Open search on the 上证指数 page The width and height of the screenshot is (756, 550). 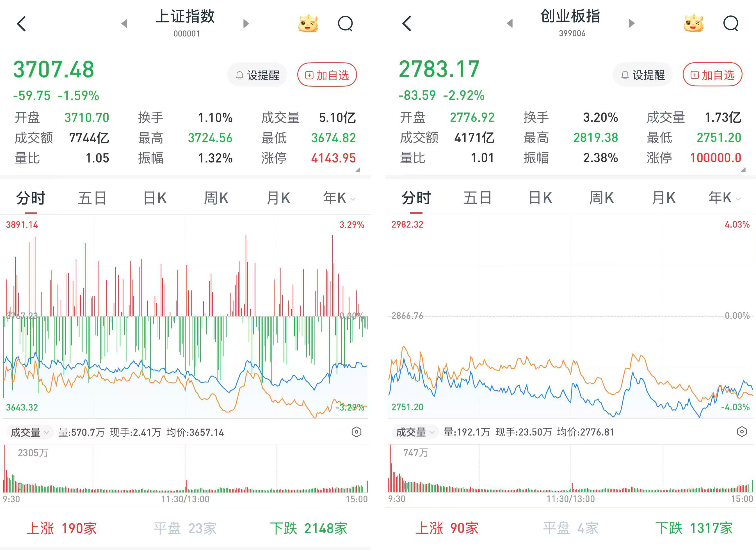pos(346,24)
